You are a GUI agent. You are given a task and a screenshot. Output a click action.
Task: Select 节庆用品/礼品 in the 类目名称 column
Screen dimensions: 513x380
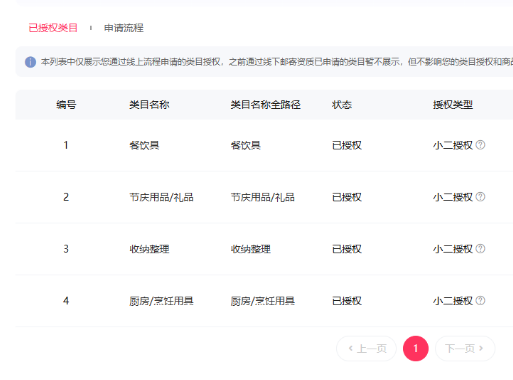tap(161, 197)
